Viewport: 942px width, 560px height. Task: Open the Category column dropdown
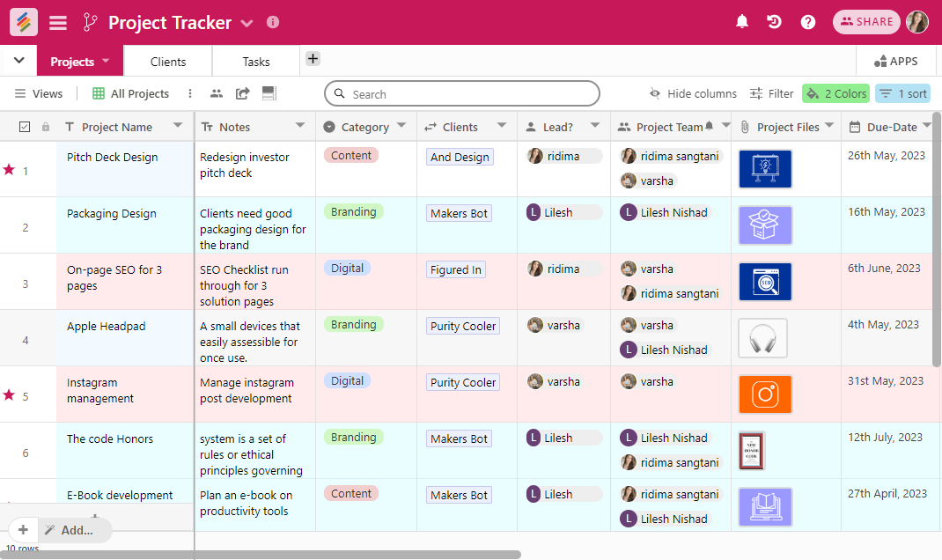402,126
